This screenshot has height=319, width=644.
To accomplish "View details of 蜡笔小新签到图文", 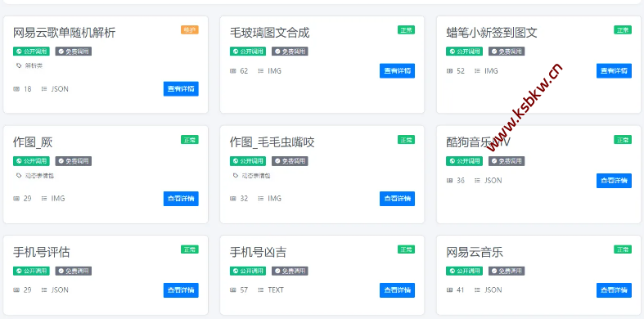I will 614,70.
